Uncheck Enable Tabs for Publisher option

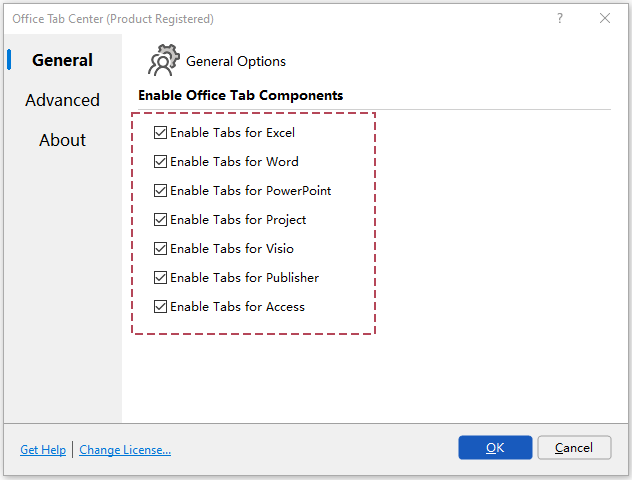[161, 278]
